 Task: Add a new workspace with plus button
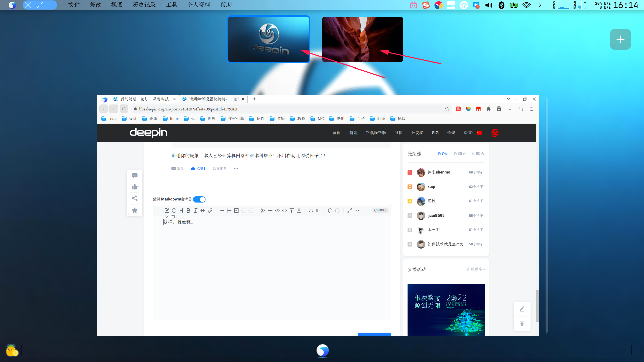point(620,39)
